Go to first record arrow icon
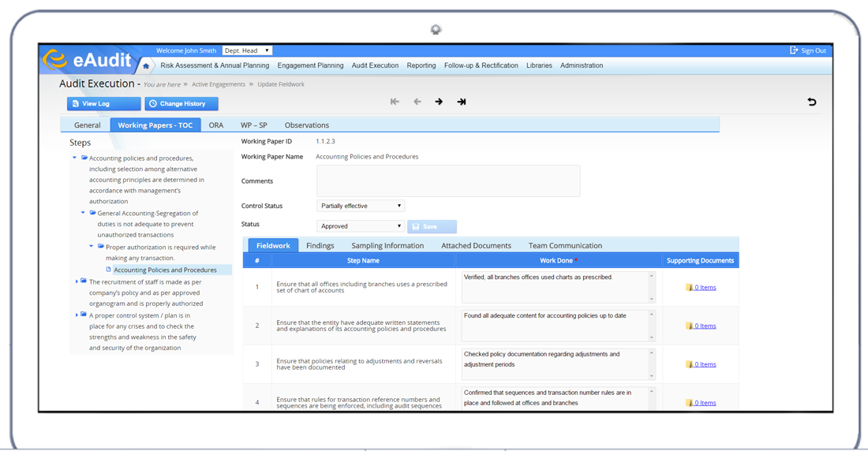Viewport: 868px width, 473px height. click(395, 102)
